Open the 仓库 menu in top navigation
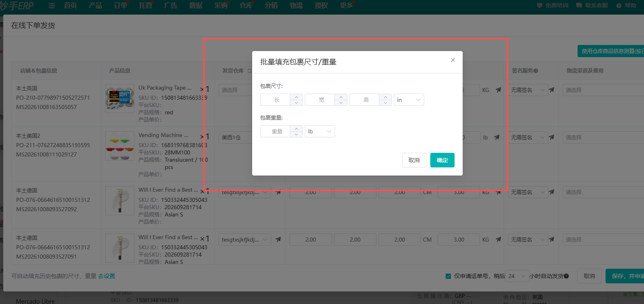This screenshot has width=644, height=304. click(x=246, y=5)
